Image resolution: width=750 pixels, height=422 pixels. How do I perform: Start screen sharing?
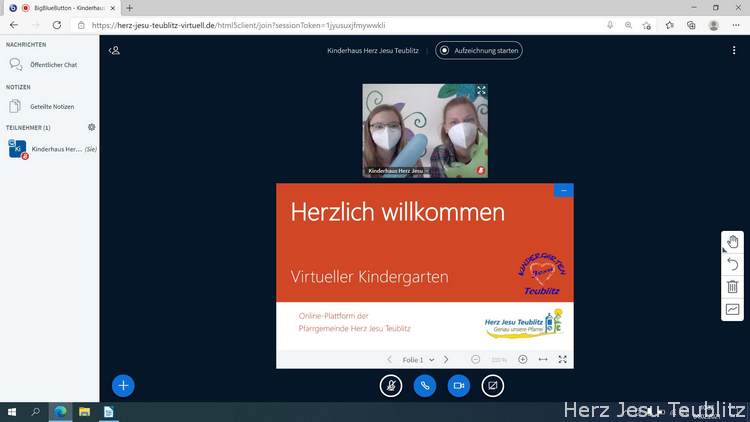point(492,385)
